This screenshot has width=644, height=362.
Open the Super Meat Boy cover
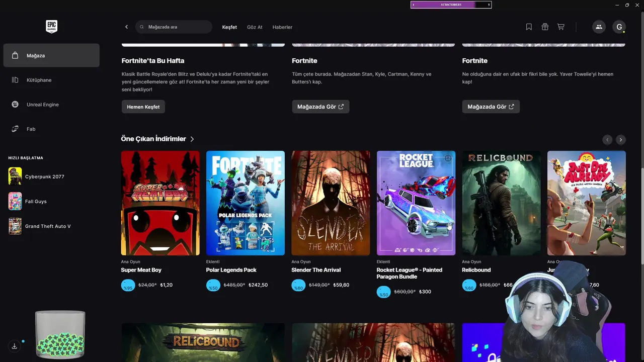[160, 203]
